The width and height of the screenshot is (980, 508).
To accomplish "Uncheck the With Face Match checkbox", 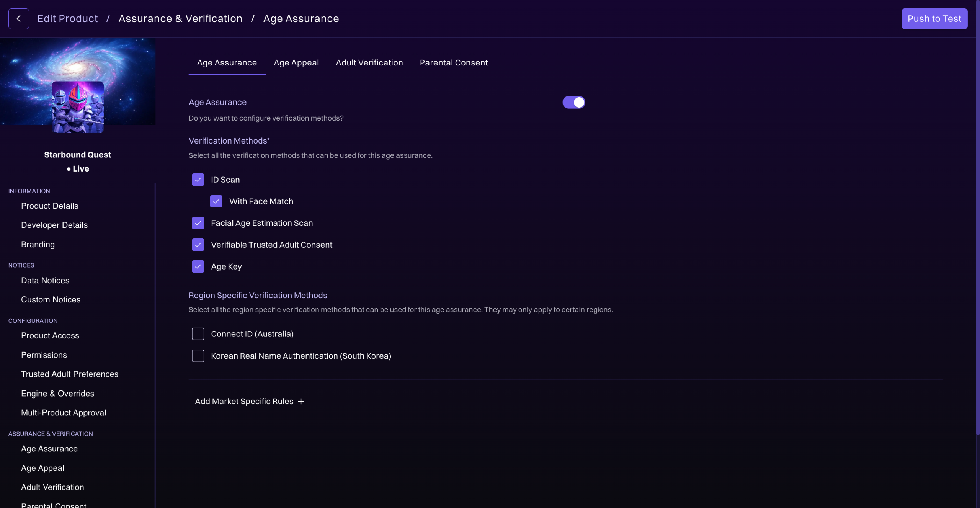I will pos(216,201).
